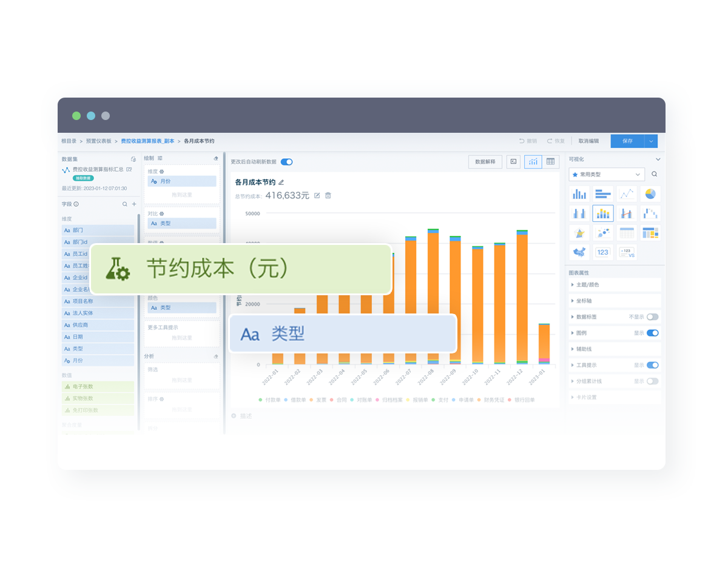Image resolution: width=728 pixels, height=582 pixels.
Task: Collapse the 可视化 panel chevron
Action: click(x=658, y=159)
